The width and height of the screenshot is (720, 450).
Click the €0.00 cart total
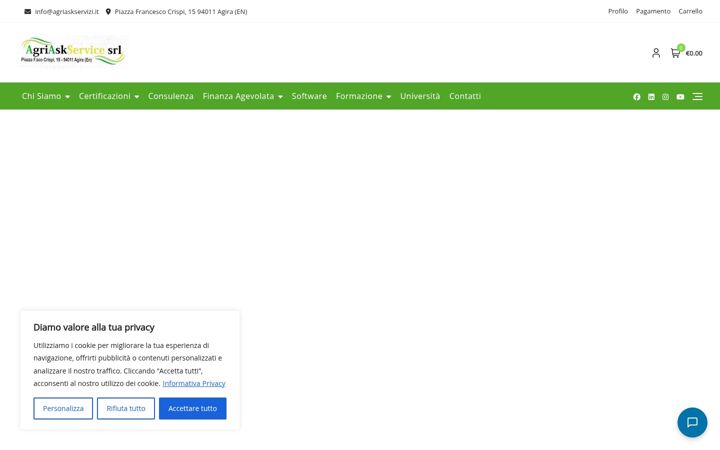(x=694, y=53)
